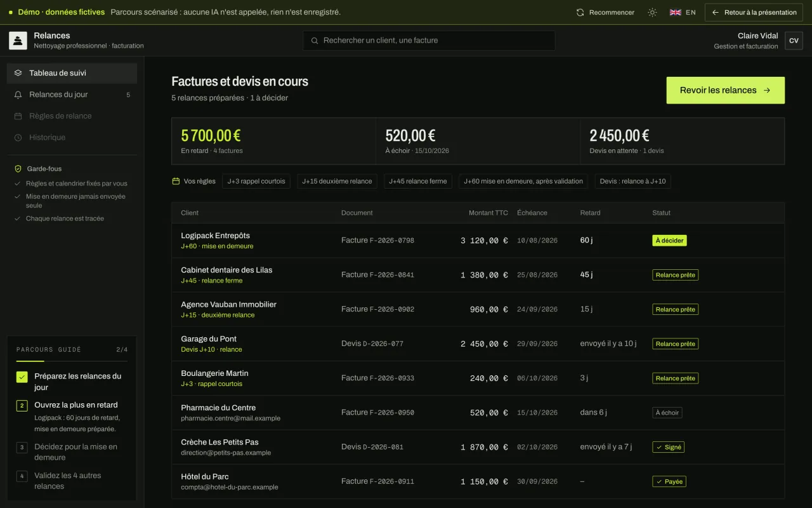Click the Payée badge for Hôtel du Parc

click(669, 481)
